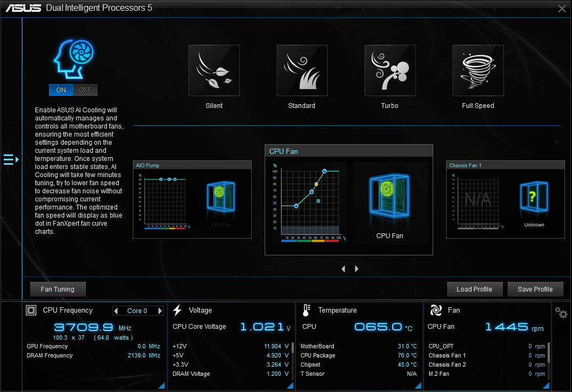Turn AI Cooling ON
This screenshot has height=392, width=572.
(61, 90)
